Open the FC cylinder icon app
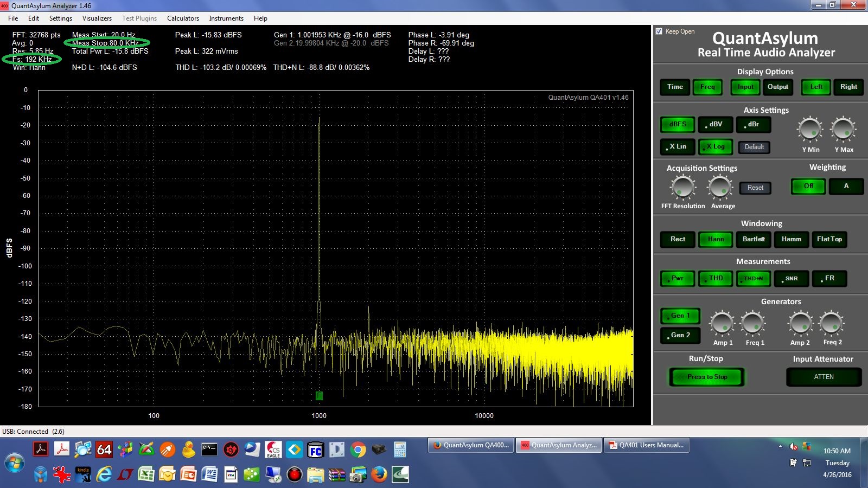Screen dimensions: 868x488 point(315,450)
